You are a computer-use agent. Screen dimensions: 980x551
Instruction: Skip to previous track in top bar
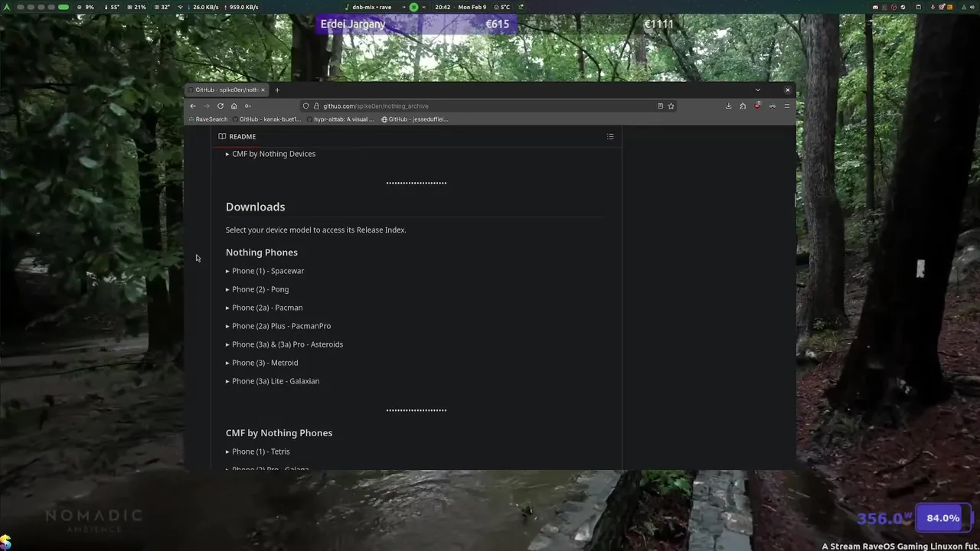pos(403,7)
